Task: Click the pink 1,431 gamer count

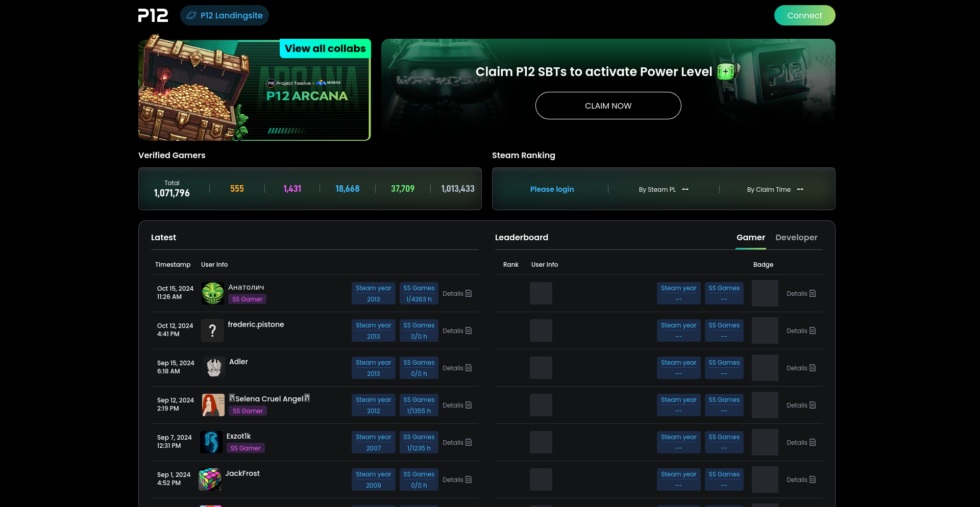Action: pos(292,189)
